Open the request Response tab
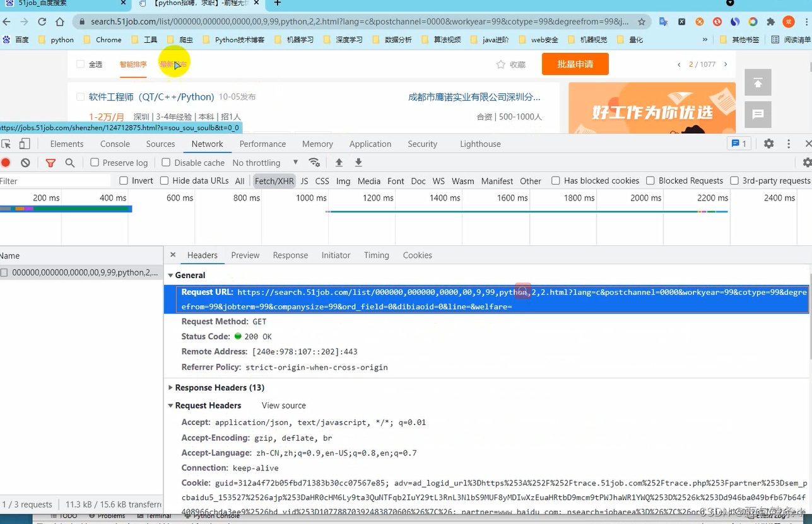The width and height of the screenshot is (812, 524). (x=290, y=255)
